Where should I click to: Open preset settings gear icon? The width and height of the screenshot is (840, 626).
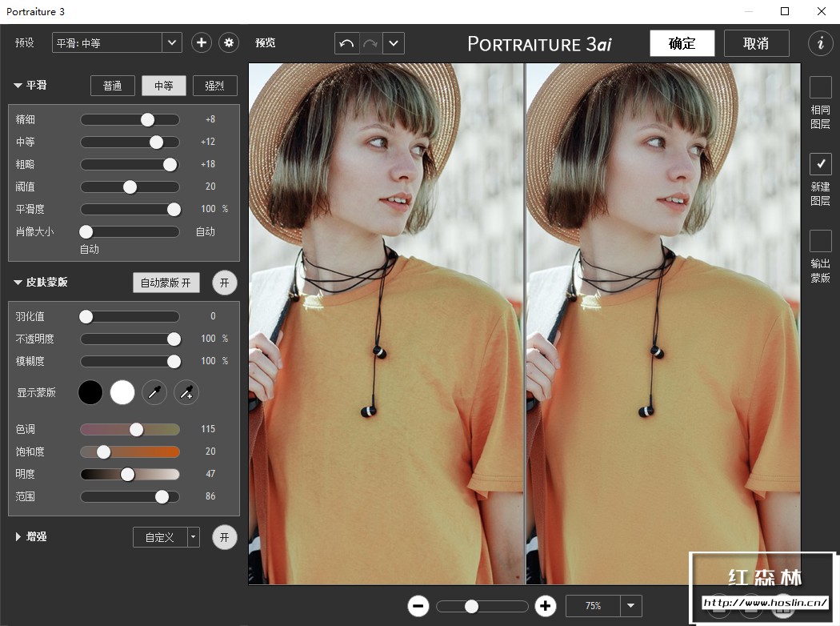click(x=229, y=43)
